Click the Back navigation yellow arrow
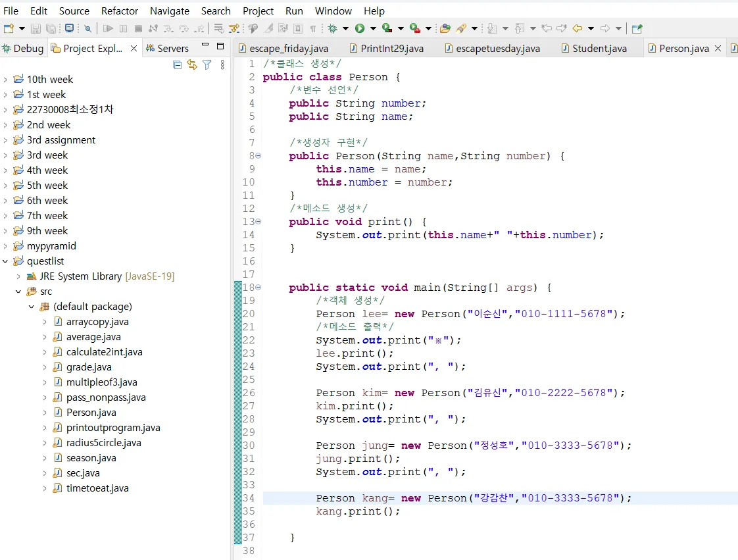 [x=578, y=28]
